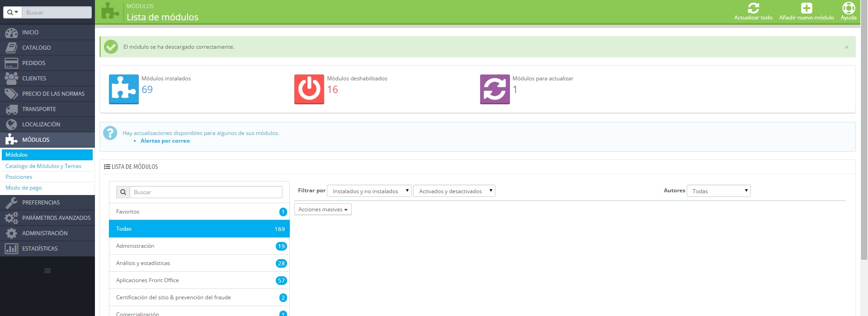Open the Instalados y no instalados filter
Screen dimensions: 868x316
click(369, 191)
